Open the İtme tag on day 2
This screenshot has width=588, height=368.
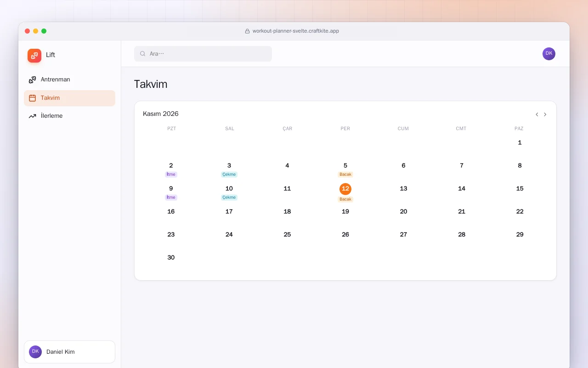[171, 174]
